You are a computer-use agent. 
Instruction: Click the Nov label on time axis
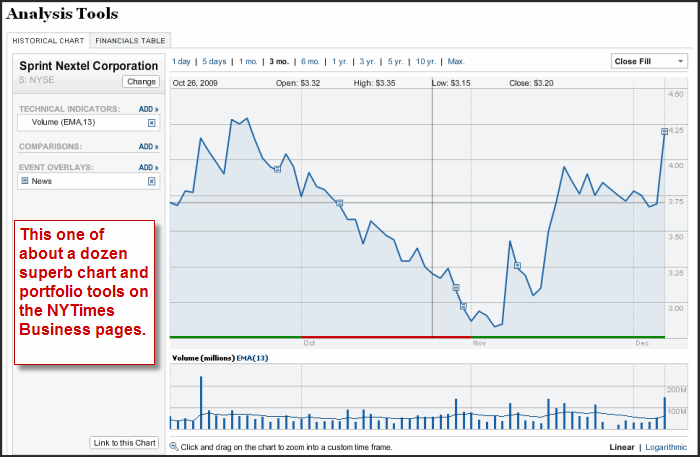click(479, 343)
